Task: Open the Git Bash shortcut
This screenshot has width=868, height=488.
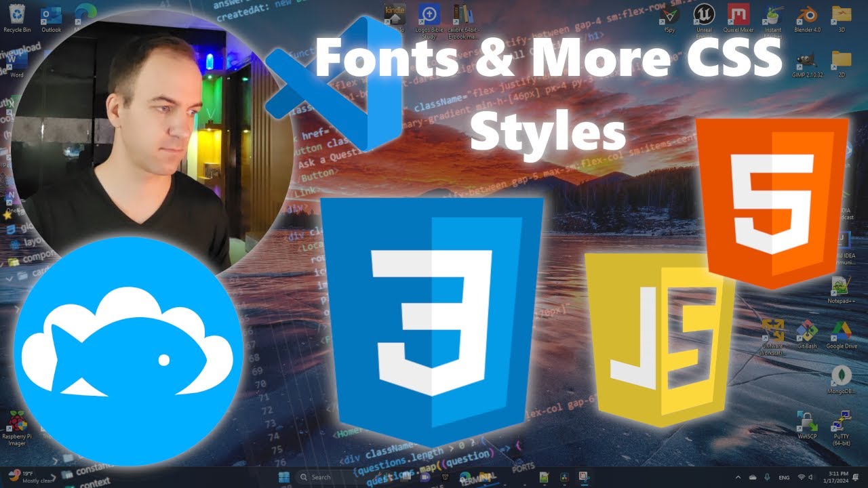Action: (x=807, y=334)
